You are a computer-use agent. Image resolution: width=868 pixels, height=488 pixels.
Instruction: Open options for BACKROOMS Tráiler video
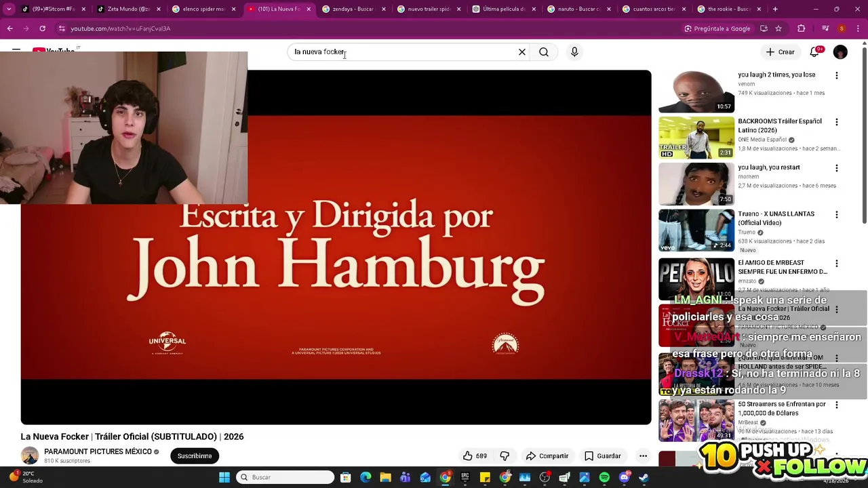(836, 122)
